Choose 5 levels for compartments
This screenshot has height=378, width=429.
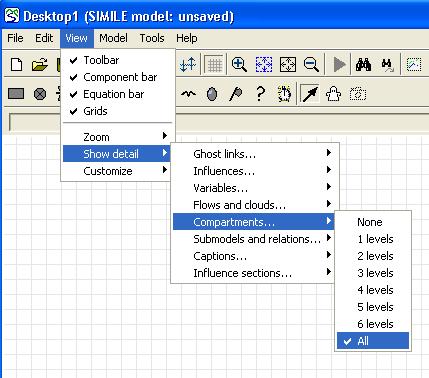pyautogui.click(x=373, y=307)
